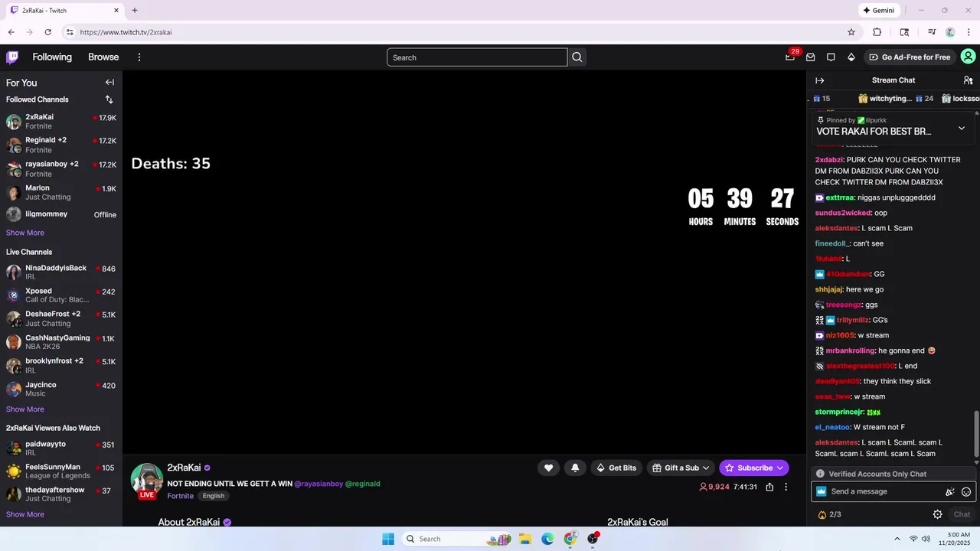Click the Twitch home logo

[x=12, y=57]
